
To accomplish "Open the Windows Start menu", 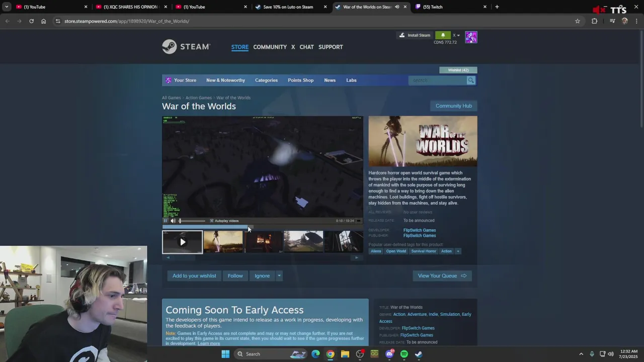I will [x=225, y=354].
